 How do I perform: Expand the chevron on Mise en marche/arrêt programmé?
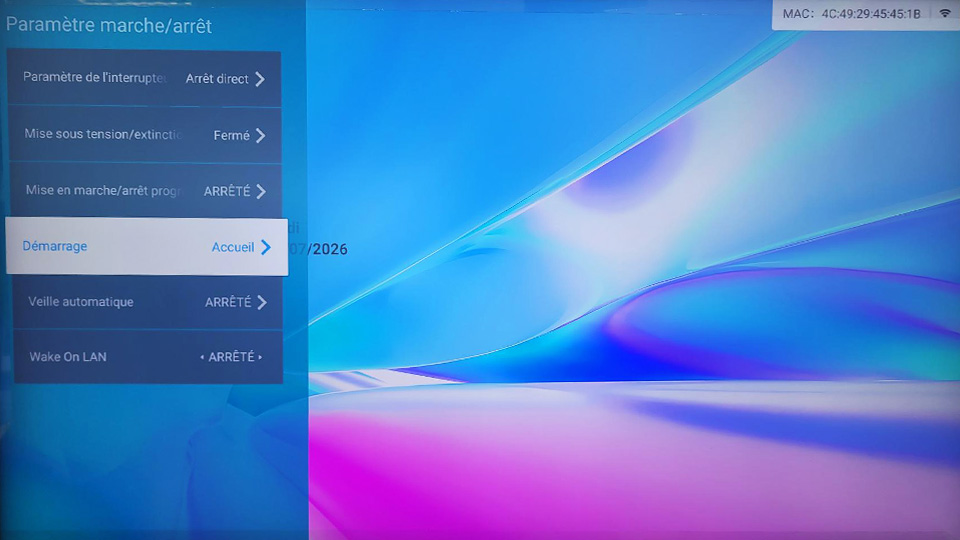261,192
